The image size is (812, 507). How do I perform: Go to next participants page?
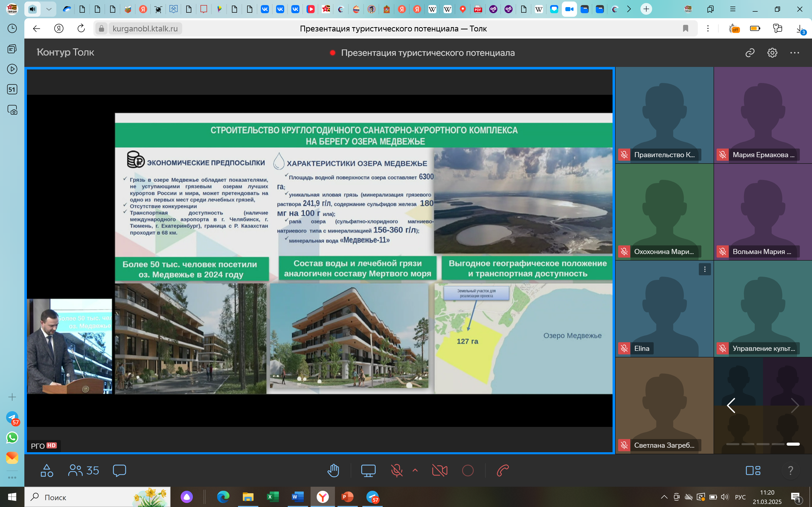[794, 405]
